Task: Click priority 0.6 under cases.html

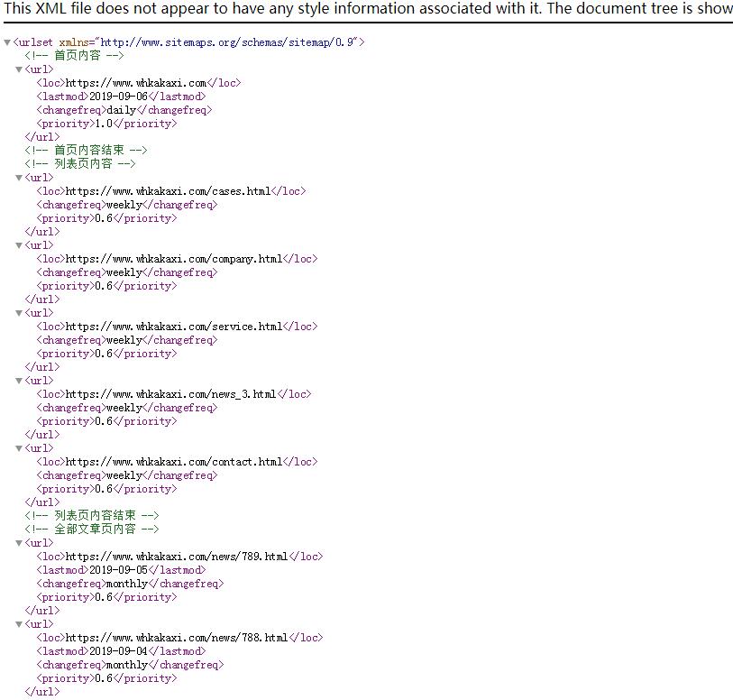Action: pos(104,218)
